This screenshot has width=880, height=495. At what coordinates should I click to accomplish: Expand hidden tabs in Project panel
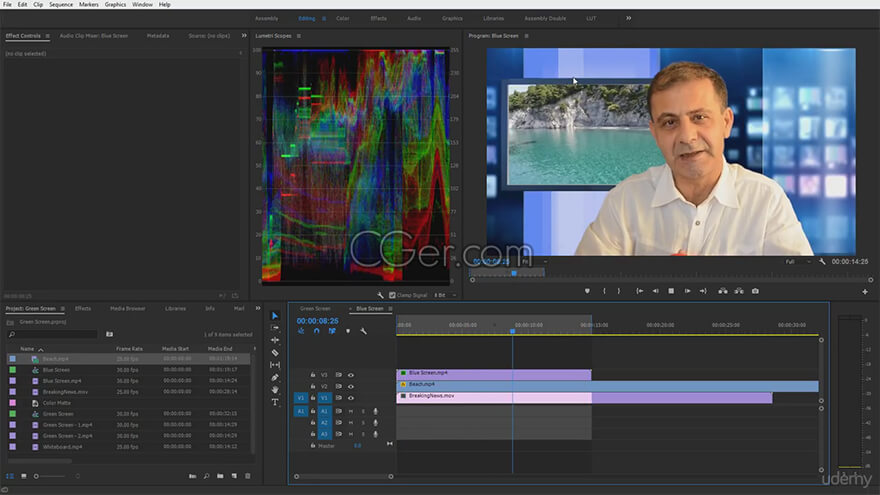pos(258,308)
